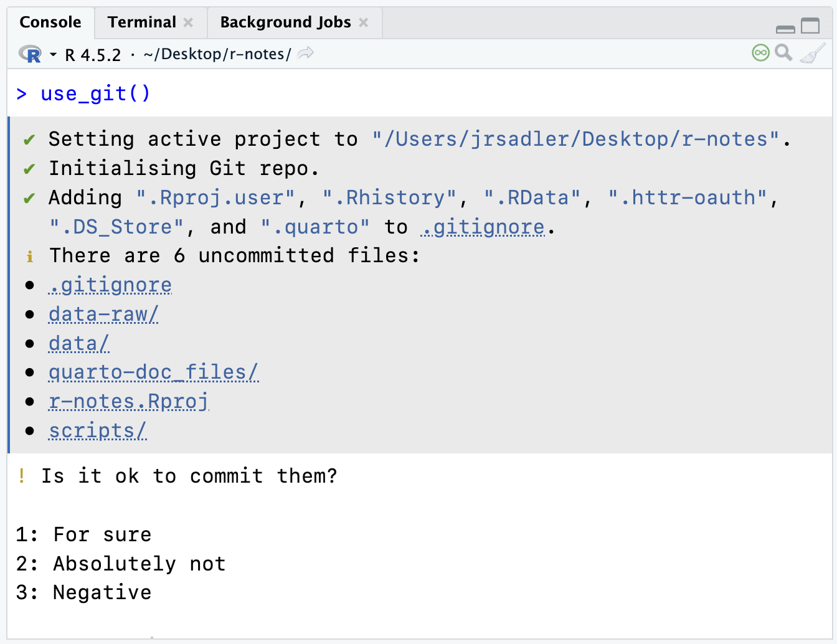Click the console input area below option 3
The width and height of the screenshot is (837, 644).
coord(249,623)
